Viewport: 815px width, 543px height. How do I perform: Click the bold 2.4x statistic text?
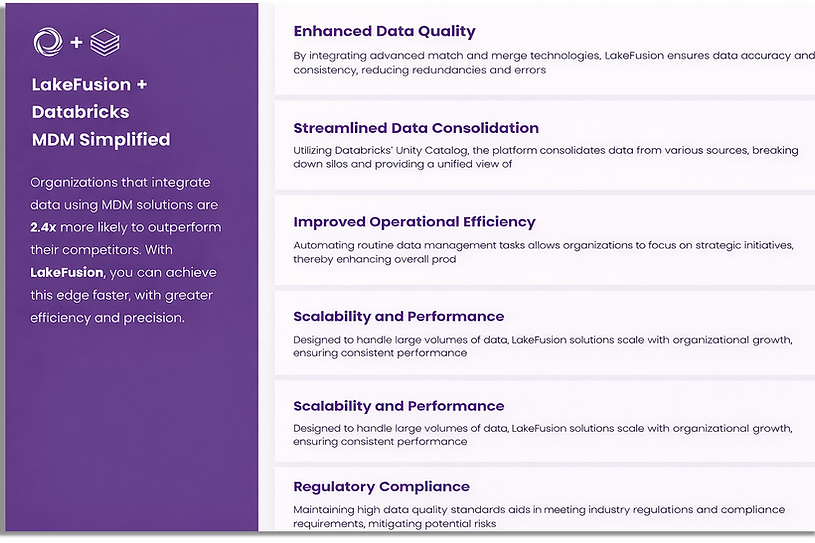(x=43, y=227)
